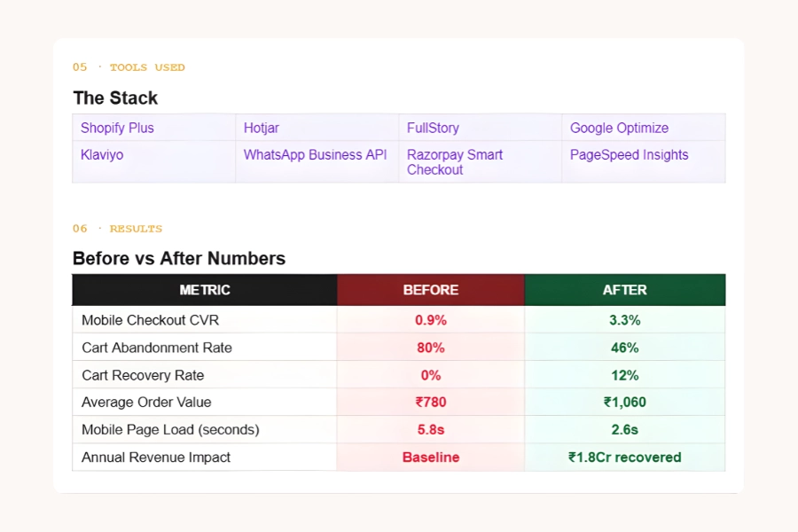Click the METRIC column header
The image size is (798, 532).
pyautogui.click(x=205, y=290)
